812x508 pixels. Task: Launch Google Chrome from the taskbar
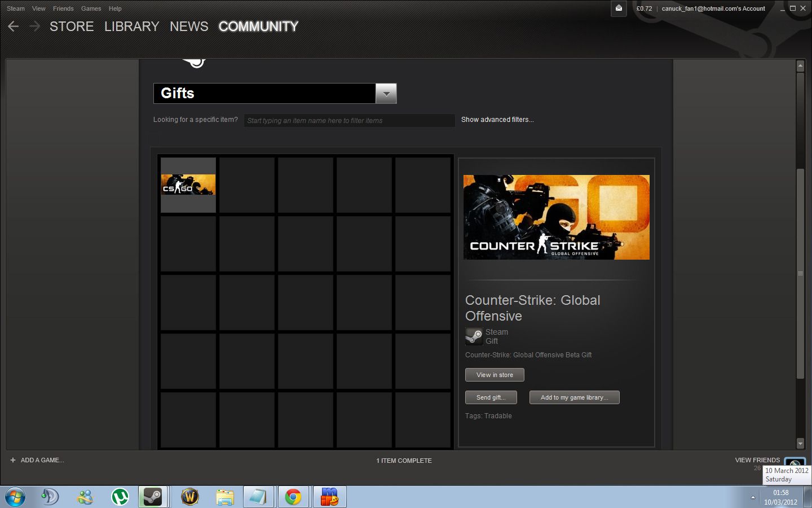coord(293,497)
